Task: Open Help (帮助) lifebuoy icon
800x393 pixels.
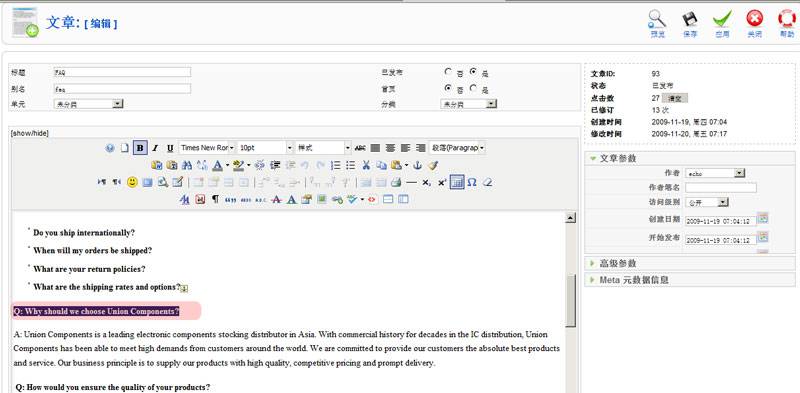Action: [787, 19]
